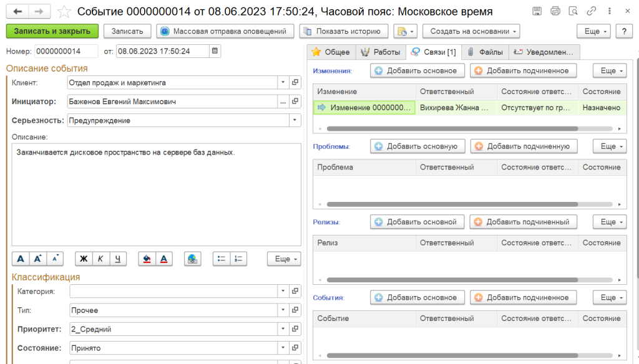This screenshot has width=639, height=364.
Task: Click the bold (Ж) formatting icon
Action: pos(83,259)
